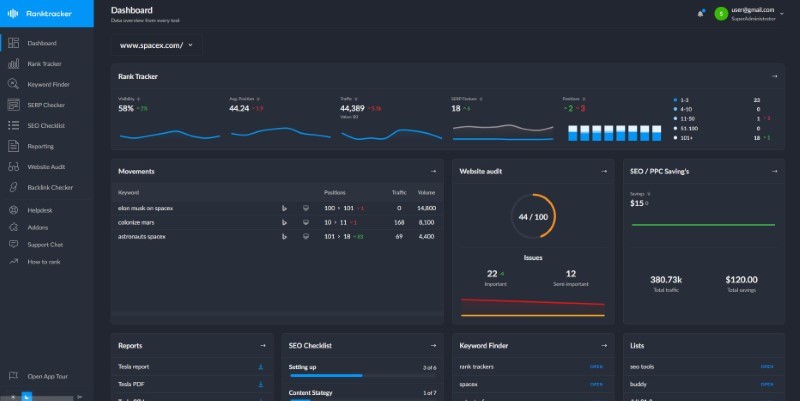Open SEO Checklist panel via its arrow
Image resolution: width=800 pixels, height=401 pixels.
[433, 346]
